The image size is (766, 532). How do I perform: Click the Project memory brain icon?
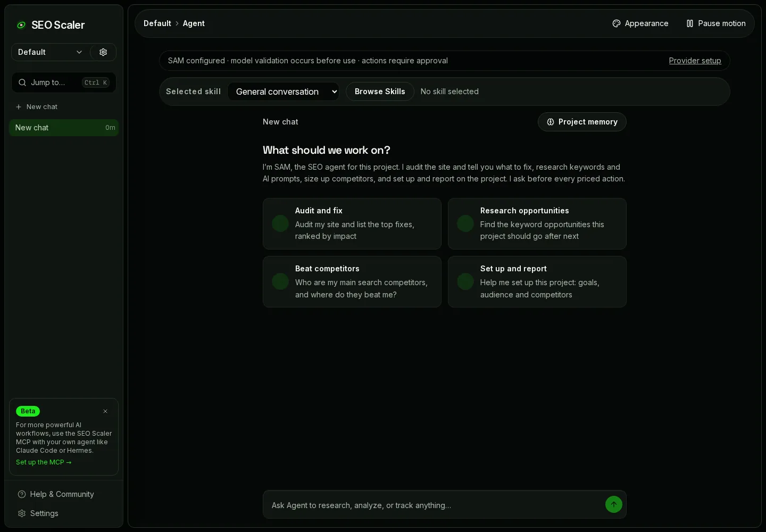pyautogui.click(x=551, y=122)
